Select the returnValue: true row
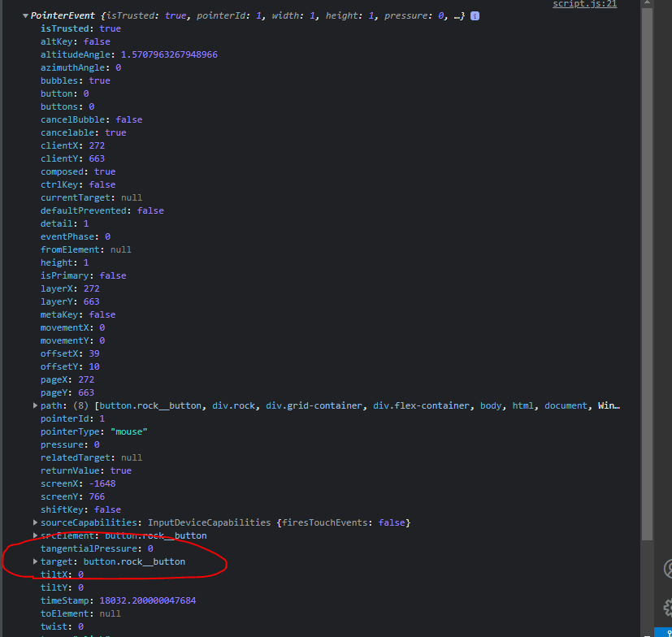Viewport: 672px width, 637px height. [x=86, y=470]
